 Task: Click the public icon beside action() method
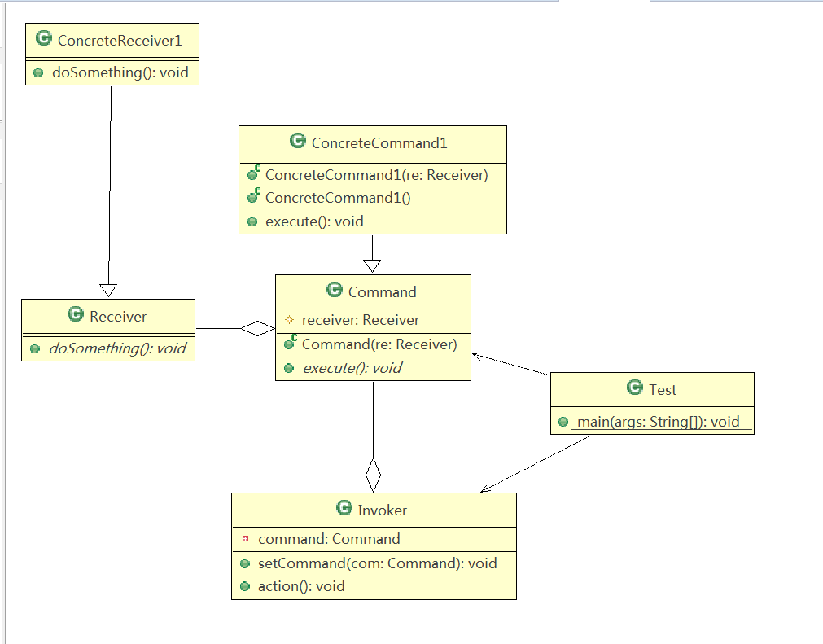click(244, 586)
